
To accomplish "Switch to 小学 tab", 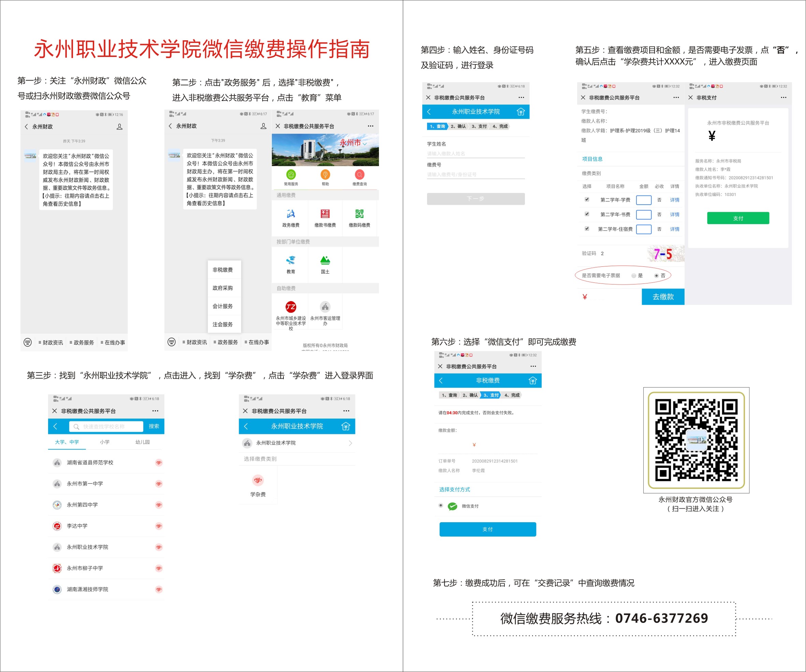I will (105, 442).
